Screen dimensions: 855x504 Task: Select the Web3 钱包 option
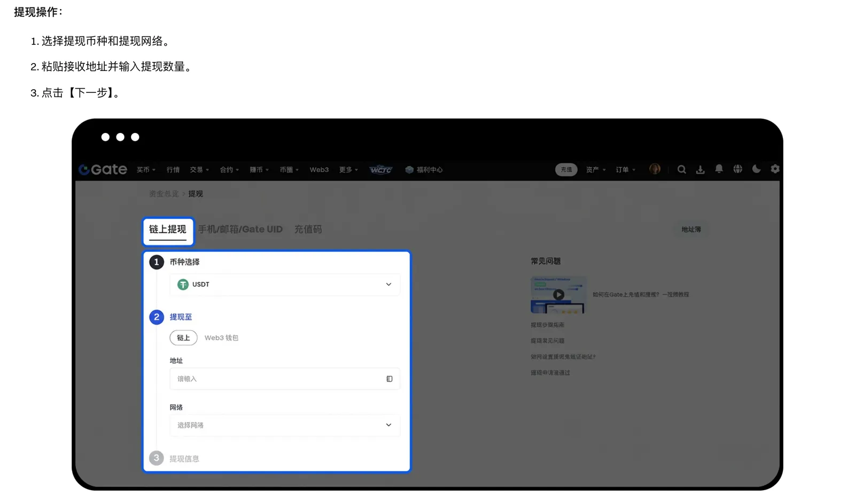tap(221, 338)
